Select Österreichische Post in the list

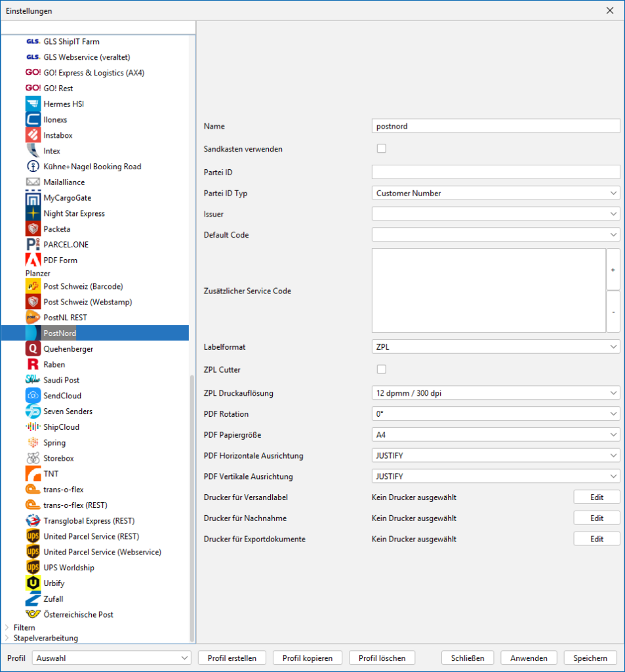coord(78,615)
